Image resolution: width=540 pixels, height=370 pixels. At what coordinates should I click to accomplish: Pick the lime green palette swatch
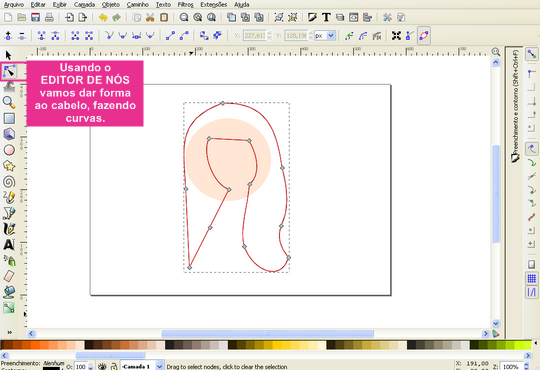518,345
